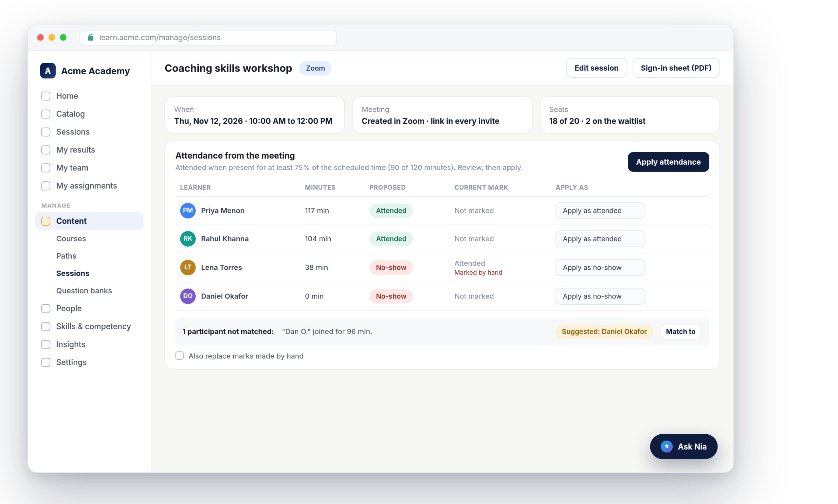Click the Home icon in the sidebar
The image size is (838, 504).
click(x=46, y=96)
